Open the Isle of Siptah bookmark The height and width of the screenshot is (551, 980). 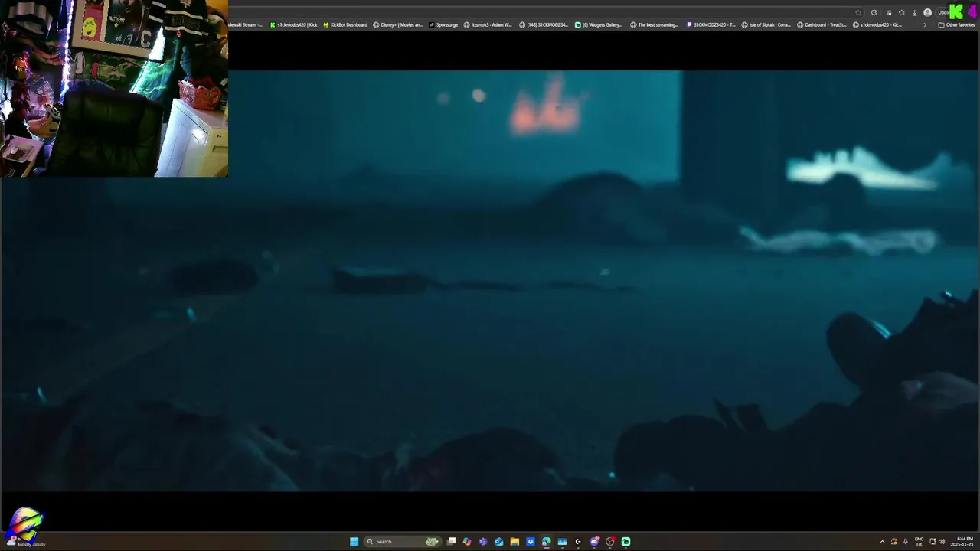(x=766, y=24)
